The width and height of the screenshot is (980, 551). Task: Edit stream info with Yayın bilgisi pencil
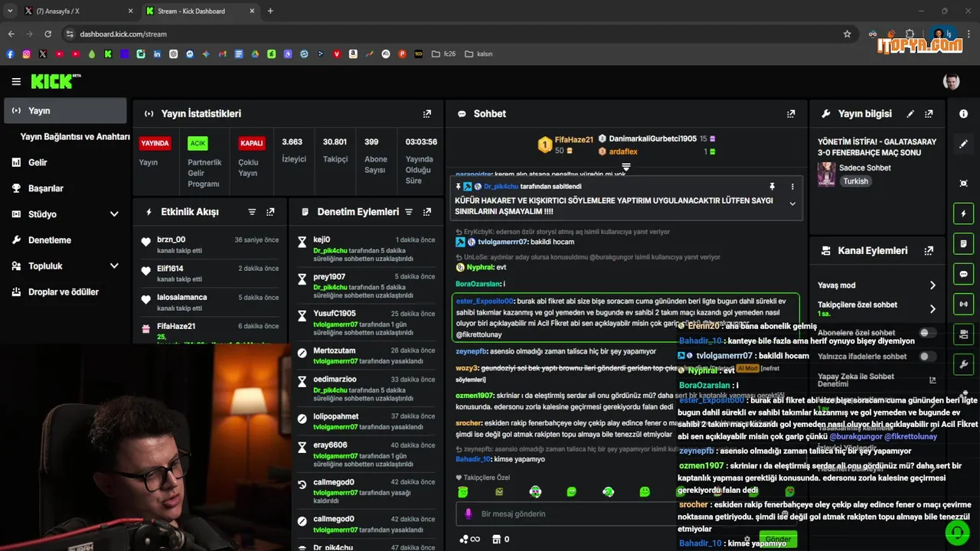910,113
